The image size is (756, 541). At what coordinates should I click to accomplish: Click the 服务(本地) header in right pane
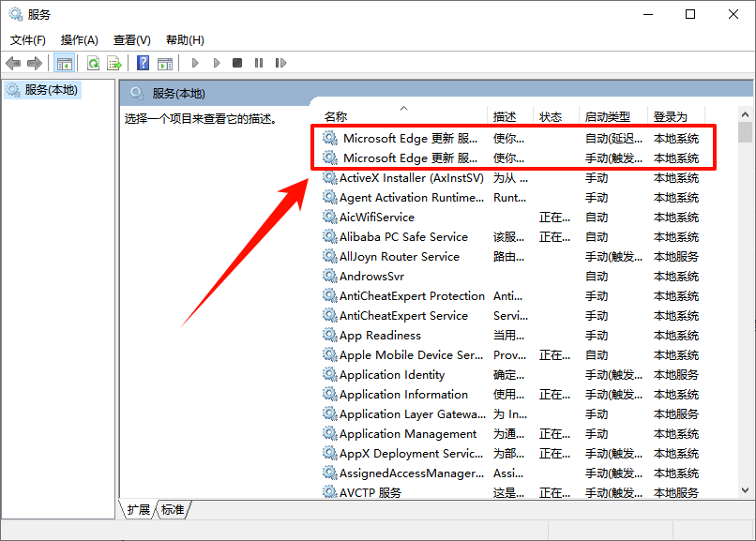click(178, 94)
